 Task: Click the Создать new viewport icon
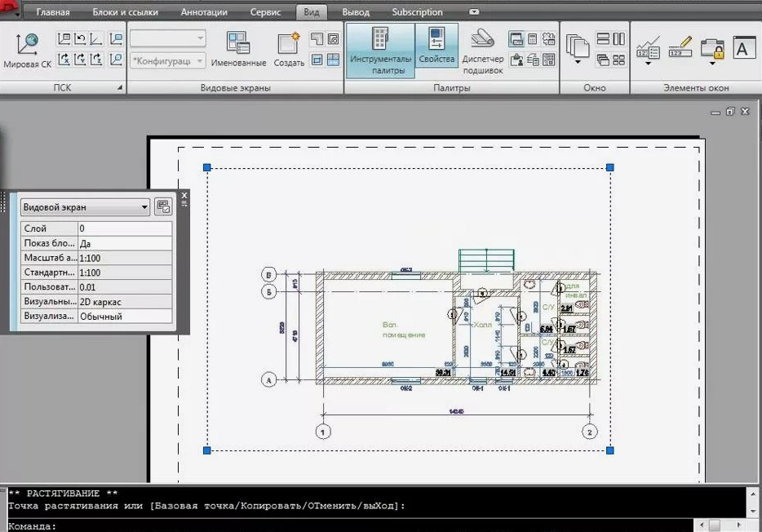pyautogui.click(x=289, y=50)
